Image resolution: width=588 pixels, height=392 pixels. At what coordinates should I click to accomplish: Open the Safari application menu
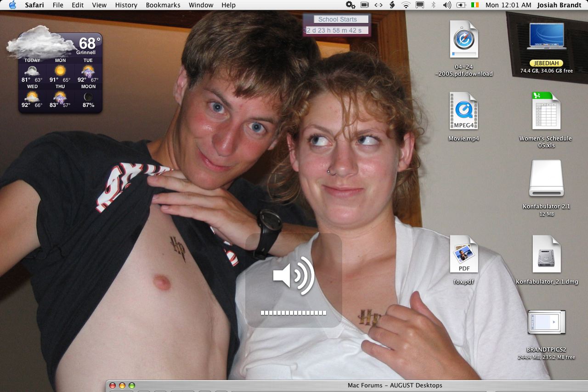pos(34,5)
